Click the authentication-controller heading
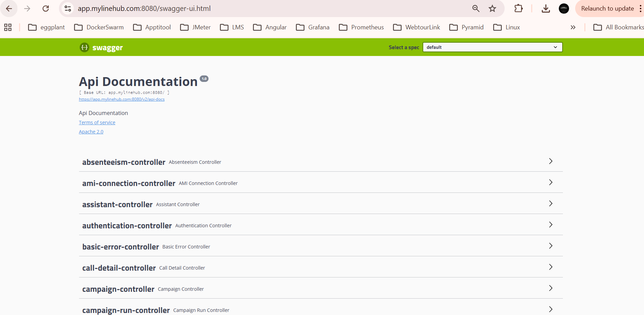Viewport: 644px width, 315px height. pyautogui.click(x=127, y=226)
